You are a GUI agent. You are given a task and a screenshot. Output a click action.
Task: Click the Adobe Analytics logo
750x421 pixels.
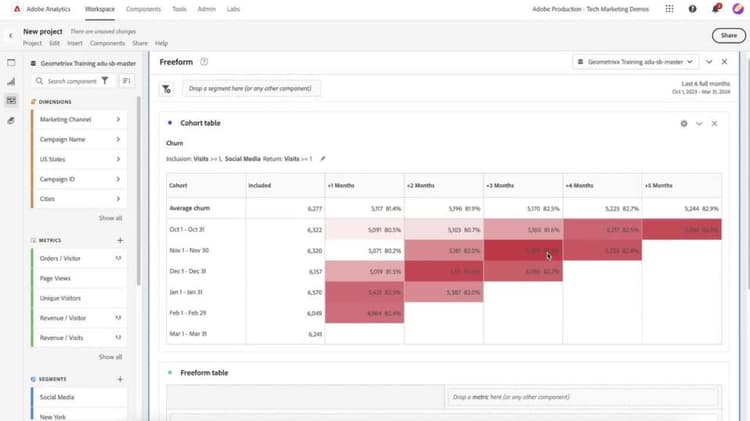(x=17, y=9)
